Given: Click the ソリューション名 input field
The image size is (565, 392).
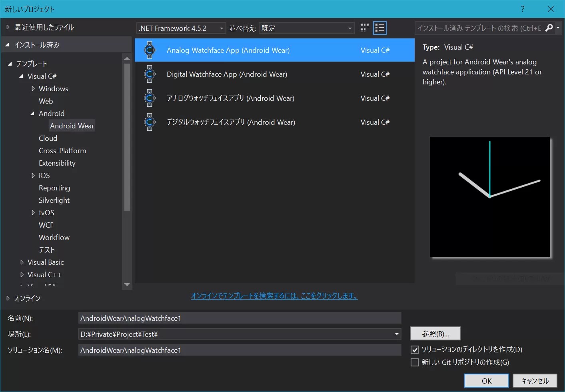Looking at the screenshot, I should click(x=240, y=350).
